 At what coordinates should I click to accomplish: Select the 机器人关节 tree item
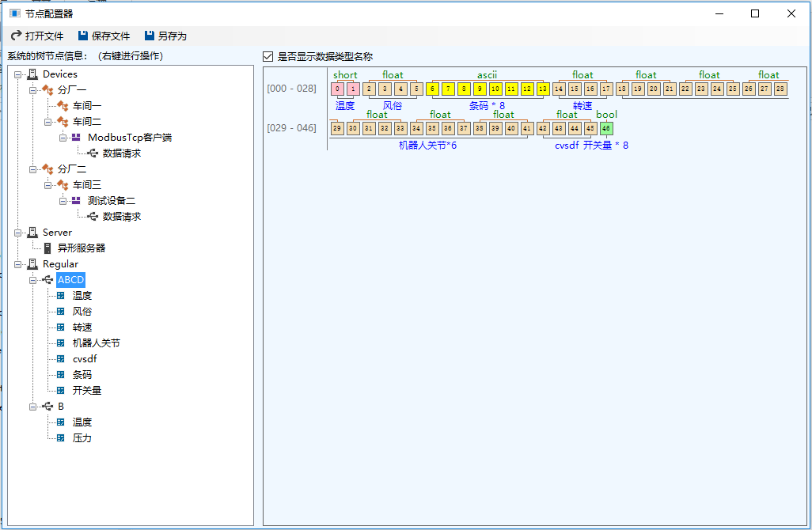[97, 343]
